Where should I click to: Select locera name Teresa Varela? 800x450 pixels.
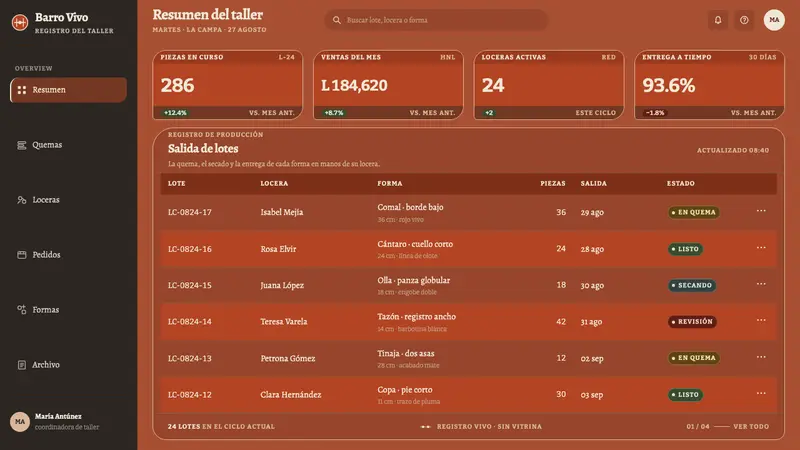[x=284, y=321]
